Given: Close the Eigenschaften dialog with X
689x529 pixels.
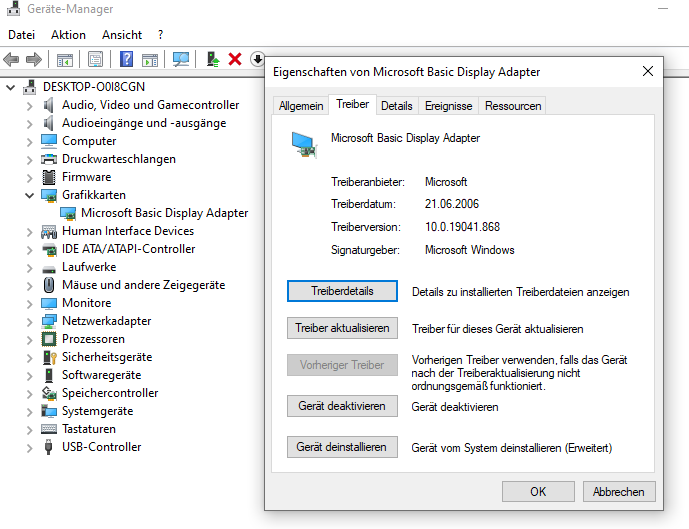Looking at the screenshot, I should point(648,71).
